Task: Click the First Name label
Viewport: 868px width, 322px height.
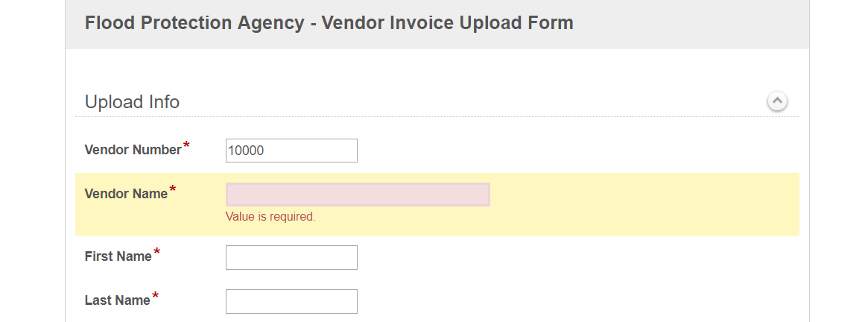Action: pos(118,256)
